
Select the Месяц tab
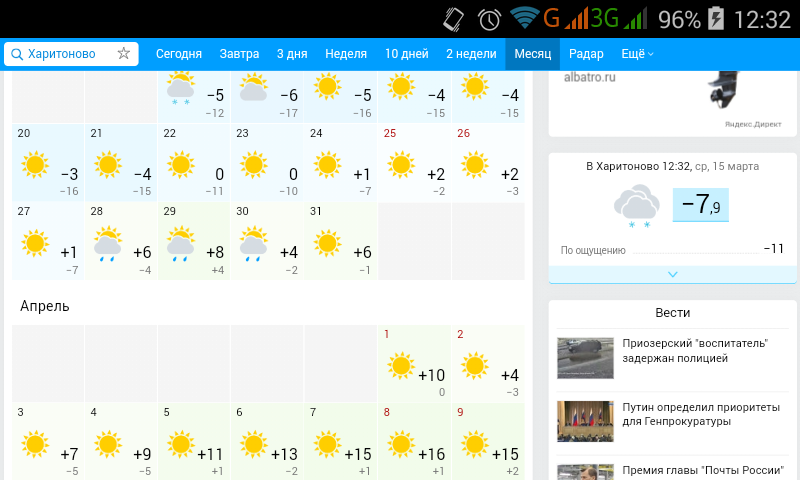tap(533, 54)
